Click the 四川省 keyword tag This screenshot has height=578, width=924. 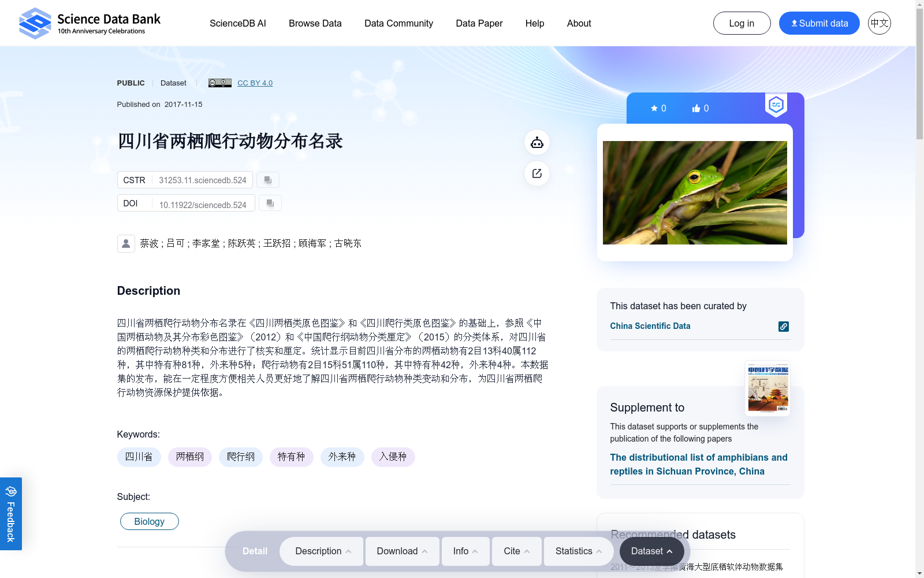(x=139, y=457)
